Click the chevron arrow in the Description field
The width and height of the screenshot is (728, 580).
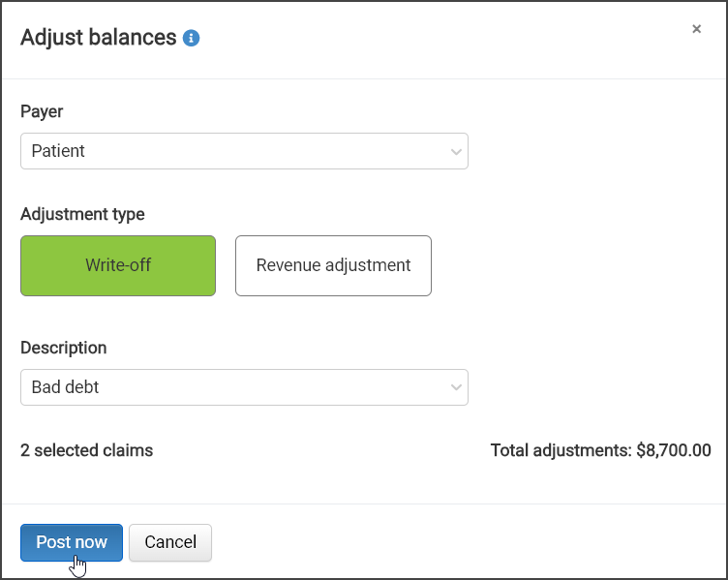click(x=456, y=387)
